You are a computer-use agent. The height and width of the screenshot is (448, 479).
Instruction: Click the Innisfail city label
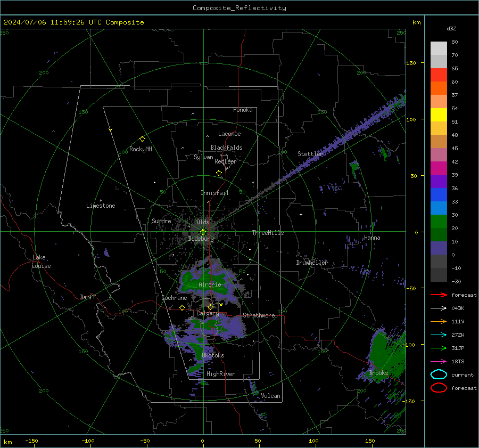point(214,193)
